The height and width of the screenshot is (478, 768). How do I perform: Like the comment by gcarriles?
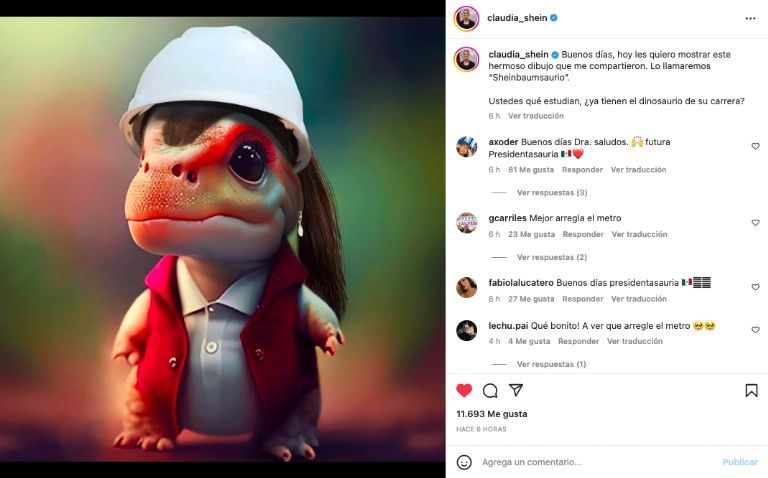(x=755, y=223)
